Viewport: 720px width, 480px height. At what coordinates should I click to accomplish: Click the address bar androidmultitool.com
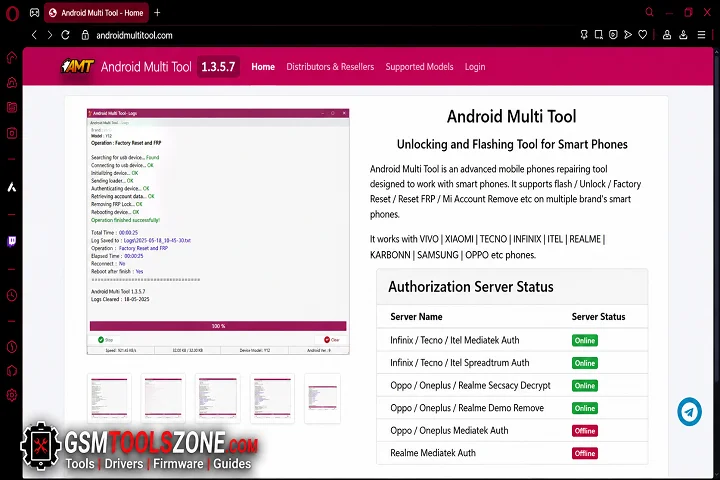pyautogui.click(x=134, y=35)
